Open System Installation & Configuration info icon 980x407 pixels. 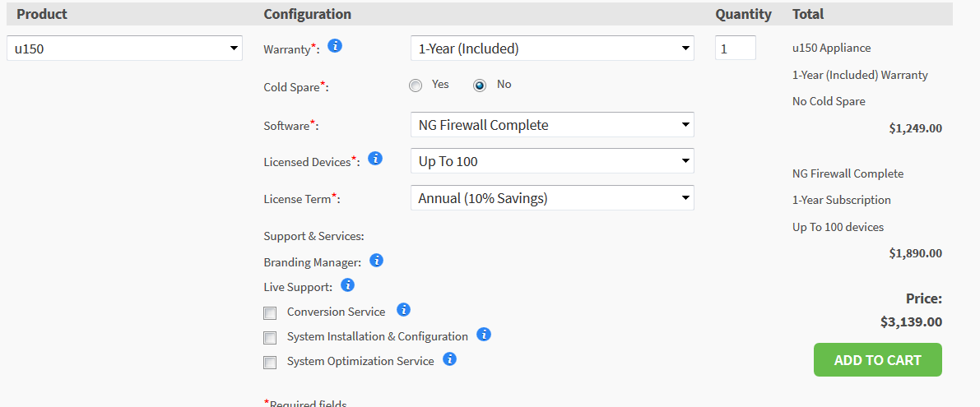click(x=483, y=335)
